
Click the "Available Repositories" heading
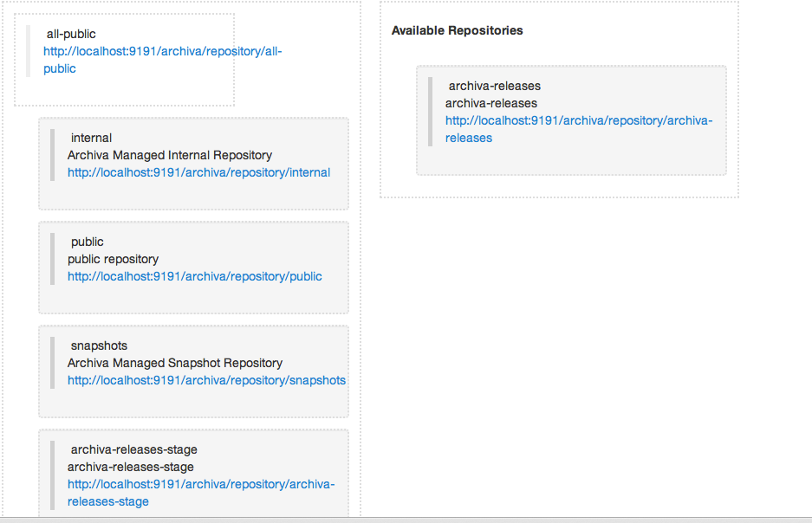coord(457,30)
